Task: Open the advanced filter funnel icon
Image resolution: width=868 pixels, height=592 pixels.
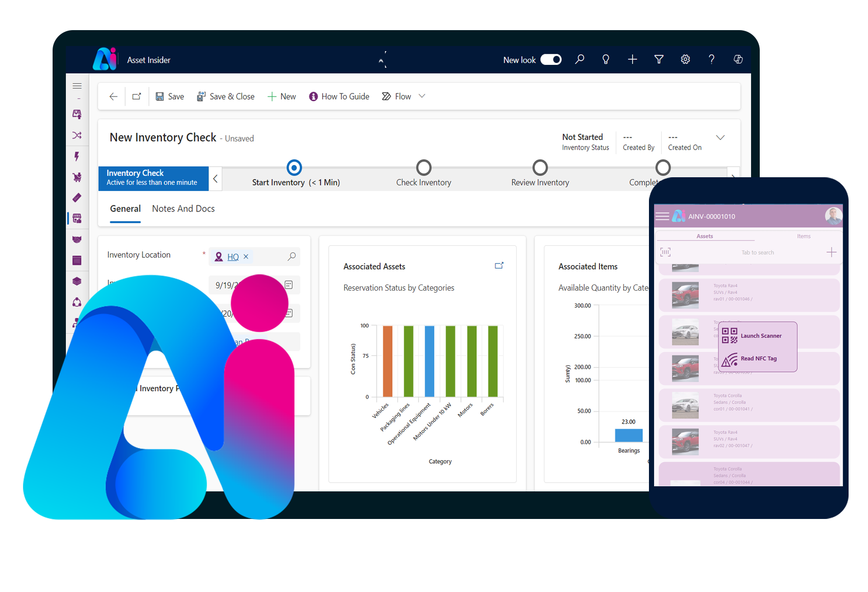Action: pyautogui.click(x=659, y=59)
